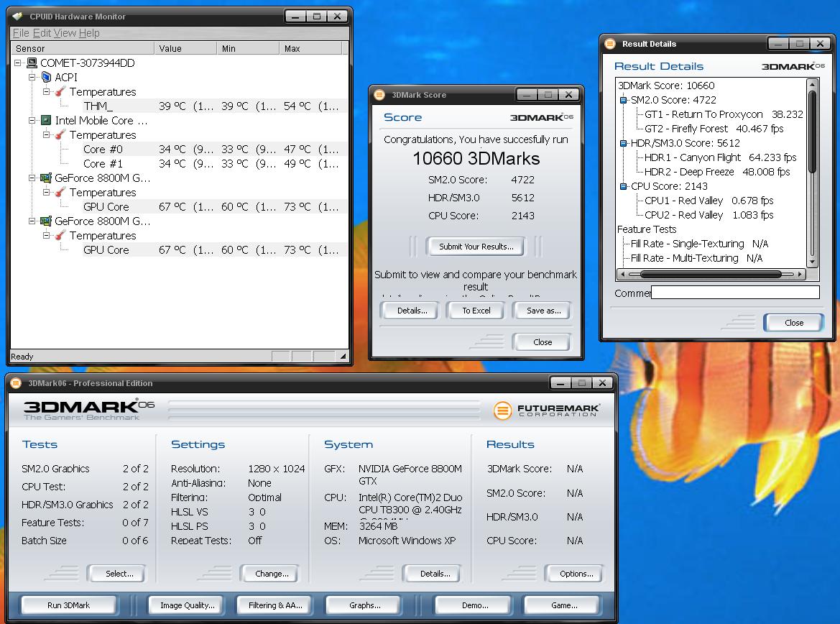Click the thermometer icon under ACPI
The width and height of the screenshot is (840, 624).
coord(60,92)
